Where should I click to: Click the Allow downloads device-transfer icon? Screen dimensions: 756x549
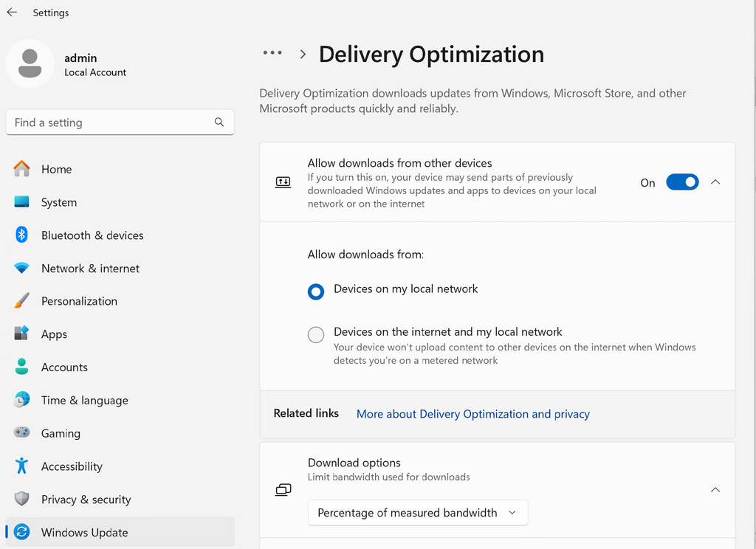pos(283,182)
